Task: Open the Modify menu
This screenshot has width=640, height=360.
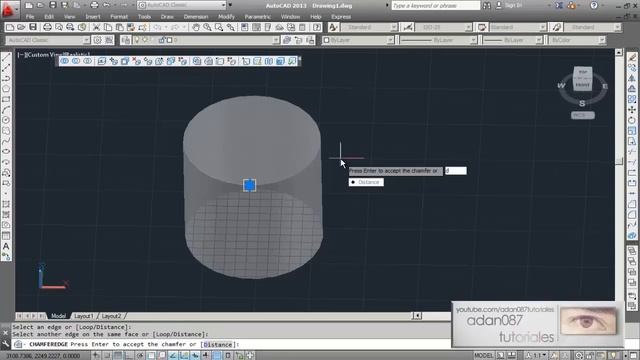Action: pyautogui.click(x=226, y=17)
